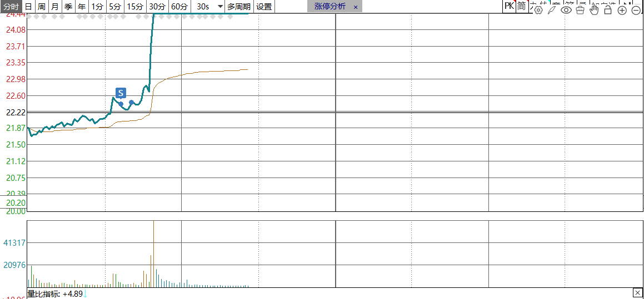
Task: Click the 20976 volume axis label
Action: click(15, 265)
